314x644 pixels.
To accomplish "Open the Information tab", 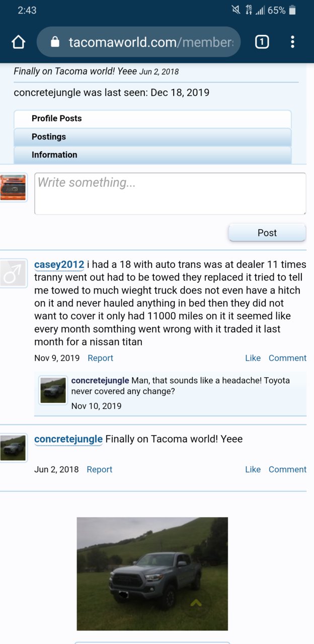I will [x=152, y=155].
